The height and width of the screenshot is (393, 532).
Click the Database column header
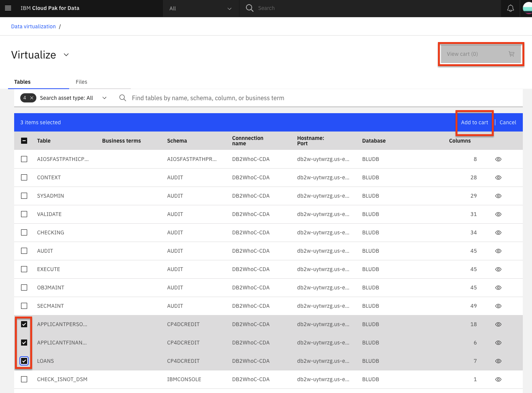(x=374, y=141)
